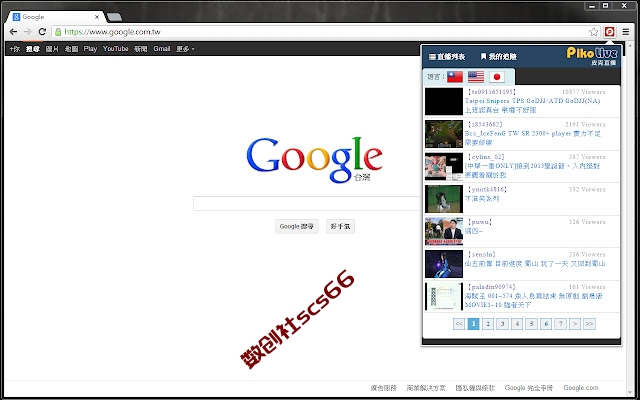Image resolution: width=640 pixels, height=400 pixels.
Task: Open YouTube in Google navigation bar
Action: 116,49
